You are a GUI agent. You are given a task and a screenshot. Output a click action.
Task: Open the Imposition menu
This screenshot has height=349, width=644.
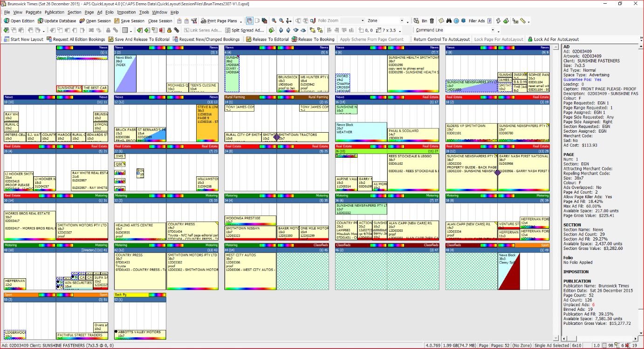pos(126,13)
